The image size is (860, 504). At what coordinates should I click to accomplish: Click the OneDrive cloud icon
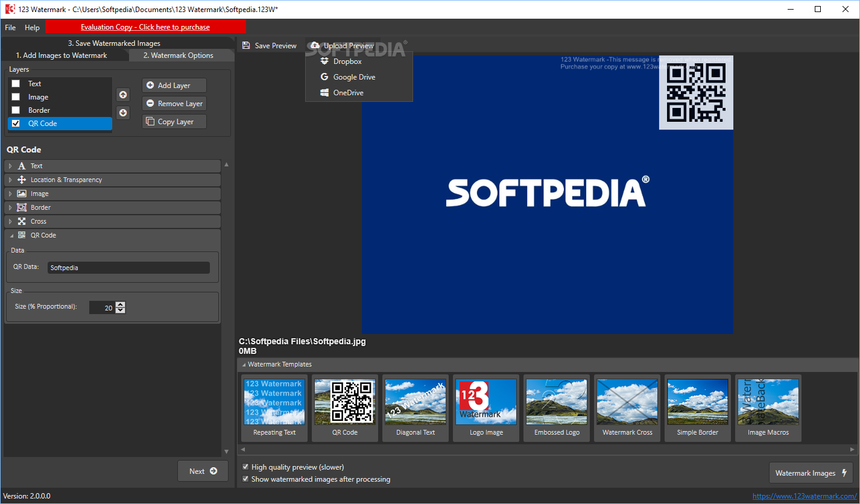click(324, 92)
